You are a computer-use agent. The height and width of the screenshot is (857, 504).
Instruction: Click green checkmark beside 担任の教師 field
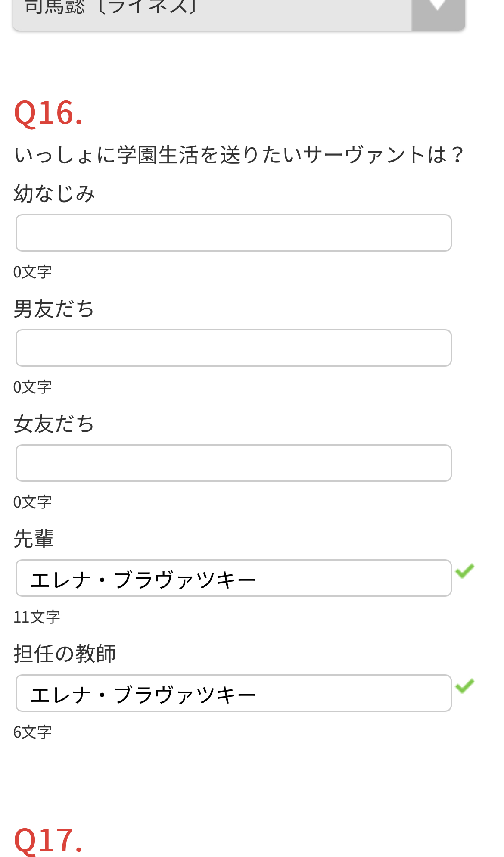pos(465,686)
